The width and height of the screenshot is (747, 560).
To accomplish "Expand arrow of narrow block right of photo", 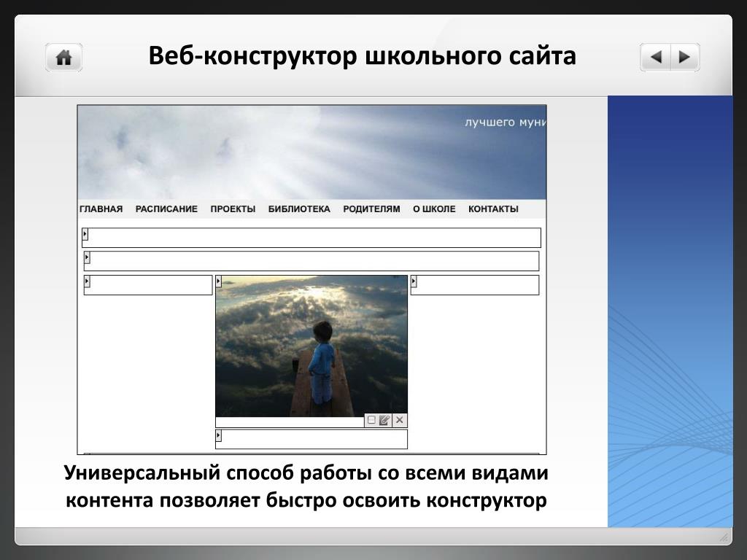I will pyautogui.click(x=414, y=281).
